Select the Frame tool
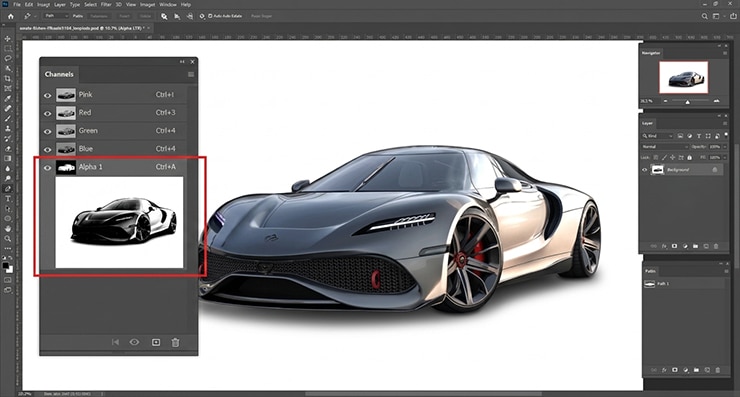 coord(8,88)
